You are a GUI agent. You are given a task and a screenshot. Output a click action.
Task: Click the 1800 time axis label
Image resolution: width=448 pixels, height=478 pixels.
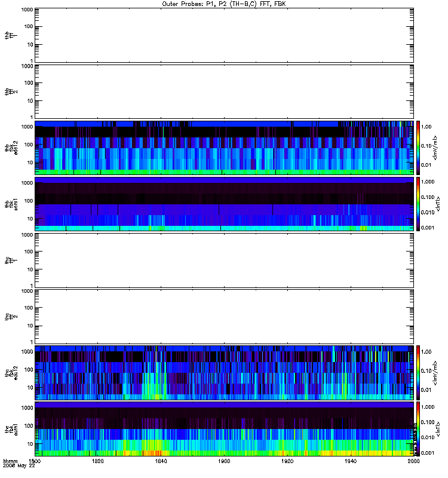35,461
